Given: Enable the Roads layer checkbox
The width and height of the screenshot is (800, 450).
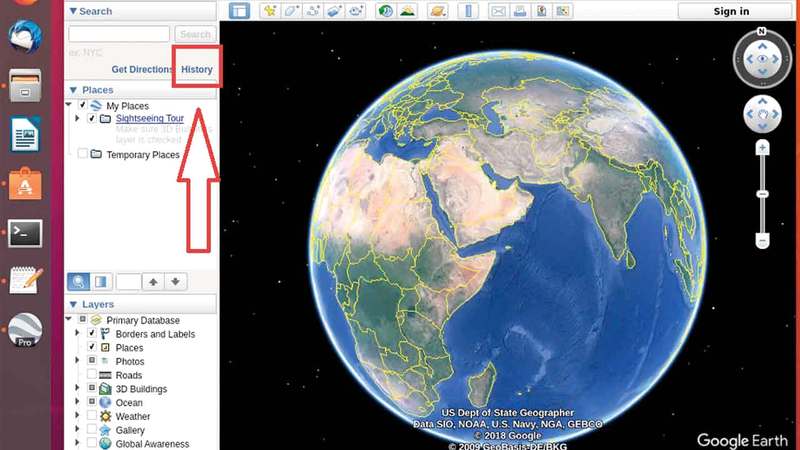Looking at the screenshot, I should (x=92, y=375).
